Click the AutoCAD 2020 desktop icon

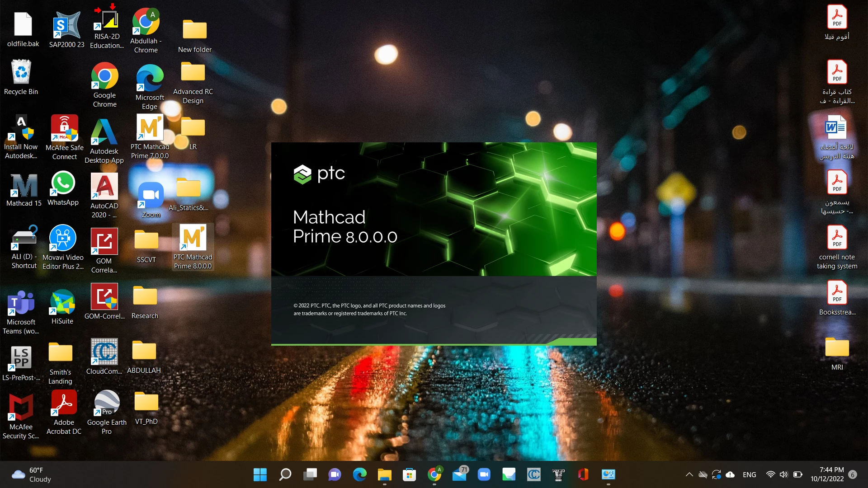pos(104,186)
